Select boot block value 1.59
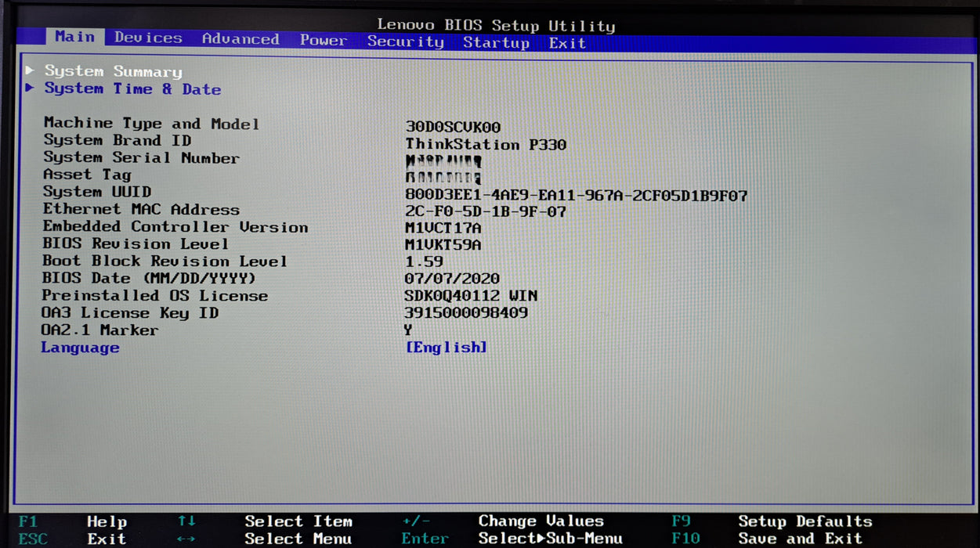The image size is (980, 548). click(424, 262)
